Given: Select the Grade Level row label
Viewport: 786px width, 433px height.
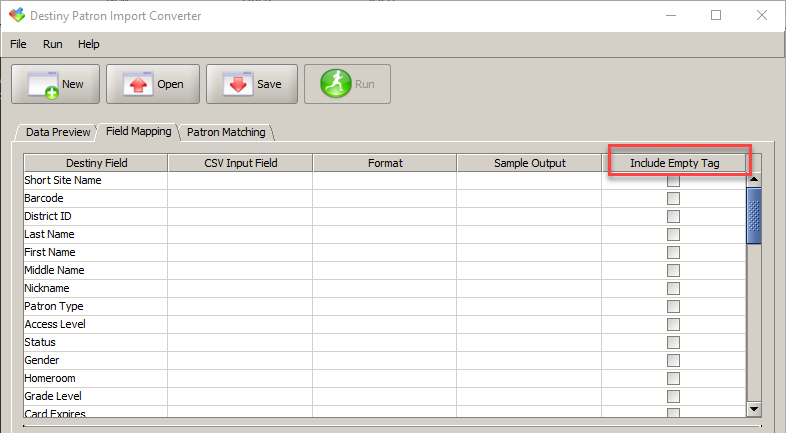Looking at the screenshot, I should [x=53, y=396].
